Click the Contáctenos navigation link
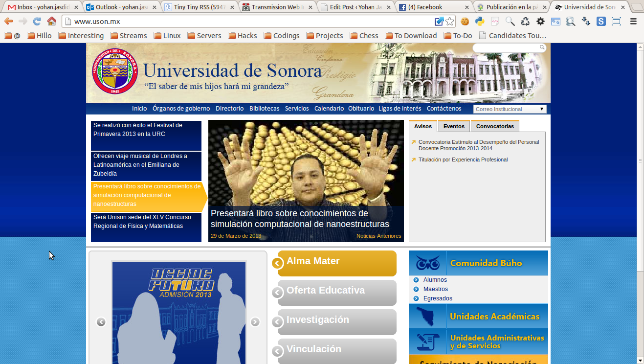 (444, 109)
